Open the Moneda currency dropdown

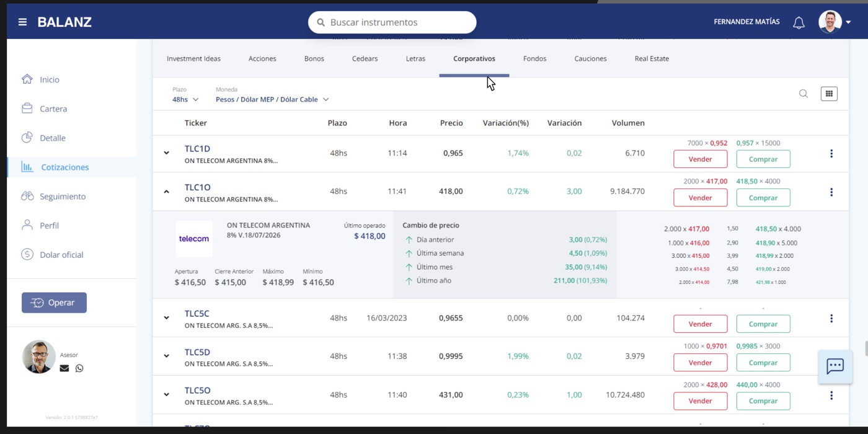pyautogui.click(x=272, y=99)
